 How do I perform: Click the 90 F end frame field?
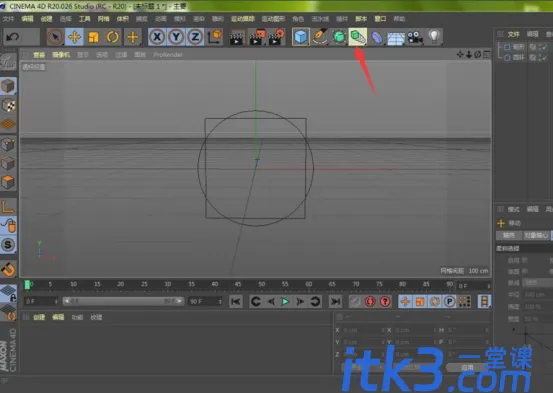205,302
